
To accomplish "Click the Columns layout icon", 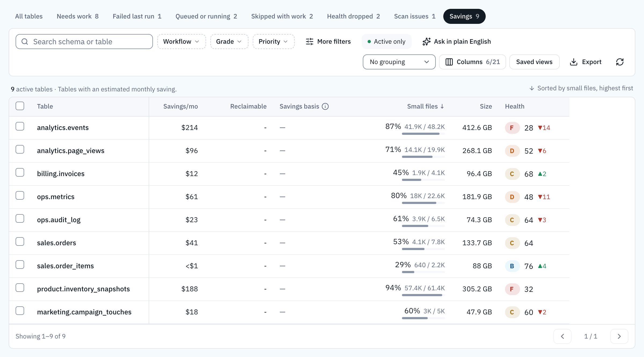I will [x=449, y=62].
